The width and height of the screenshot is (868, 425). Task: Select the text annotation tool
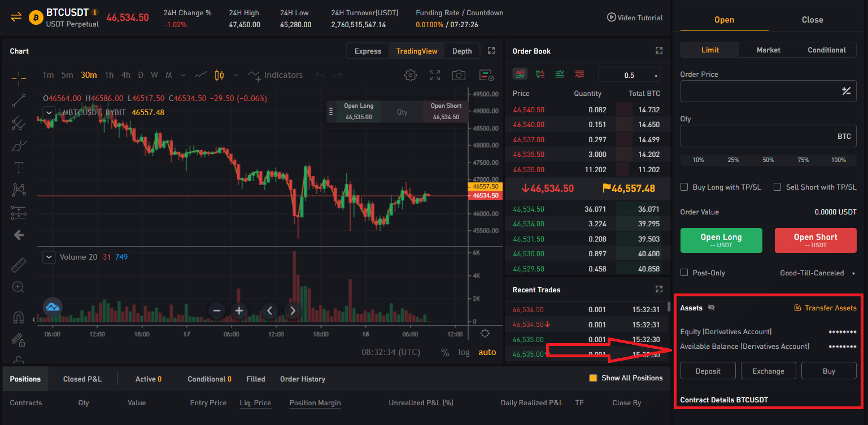click(x=19, y=168)
